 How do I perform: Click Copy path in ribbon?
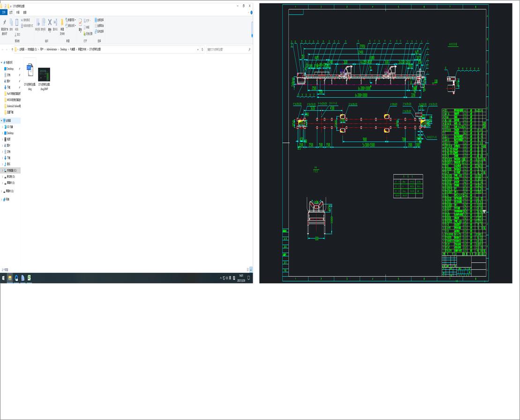27,20
